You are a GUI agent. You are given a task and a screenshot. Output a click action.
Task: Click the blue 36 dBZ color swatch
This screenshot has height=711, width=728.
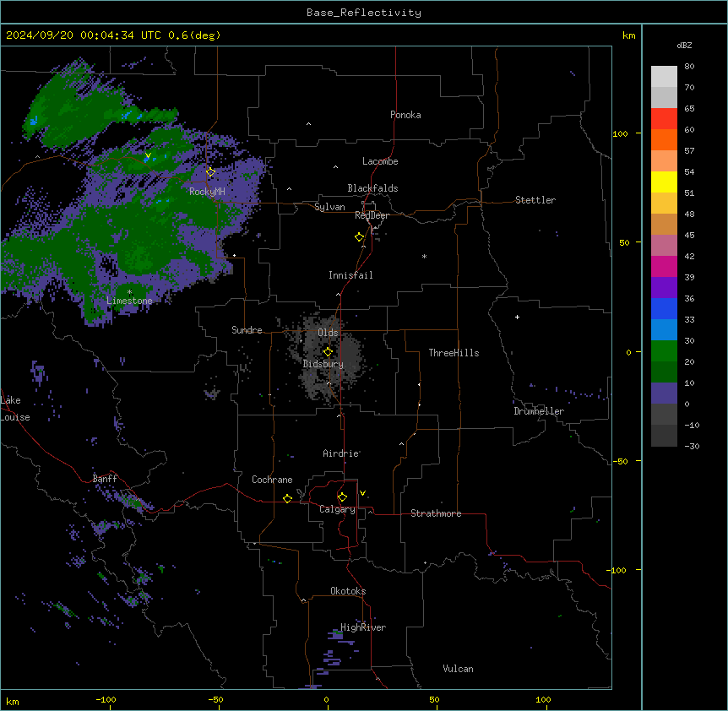pyautogui.click(x=664, y=308)
